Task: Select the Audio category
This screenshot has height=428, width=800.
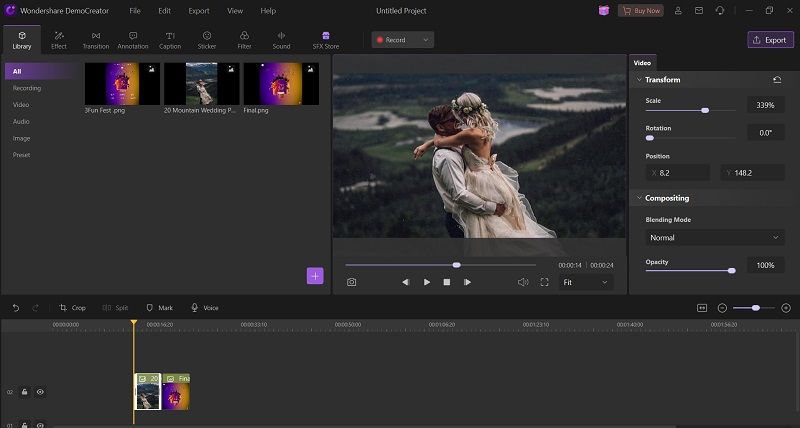Action: point(21,121)
